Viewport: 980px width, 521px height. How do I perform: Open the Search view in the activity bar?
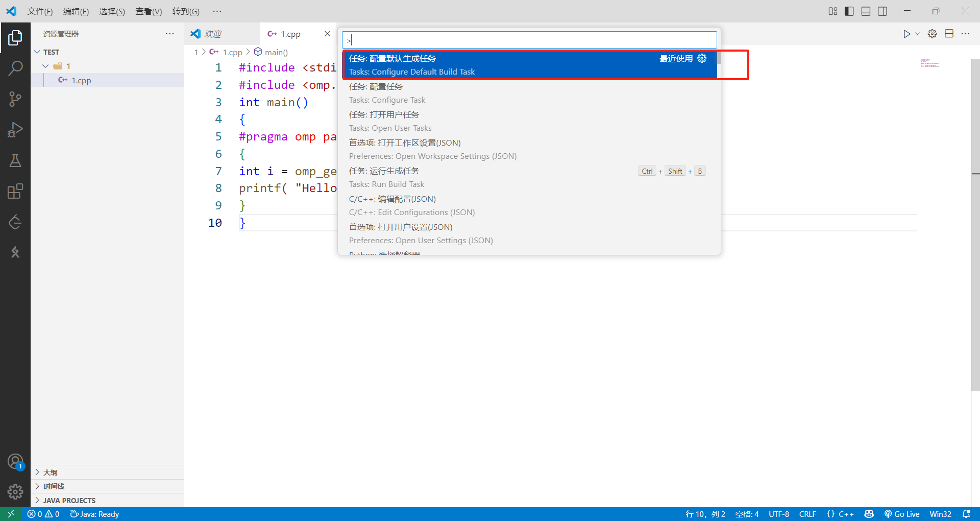[x=15, y=68]
